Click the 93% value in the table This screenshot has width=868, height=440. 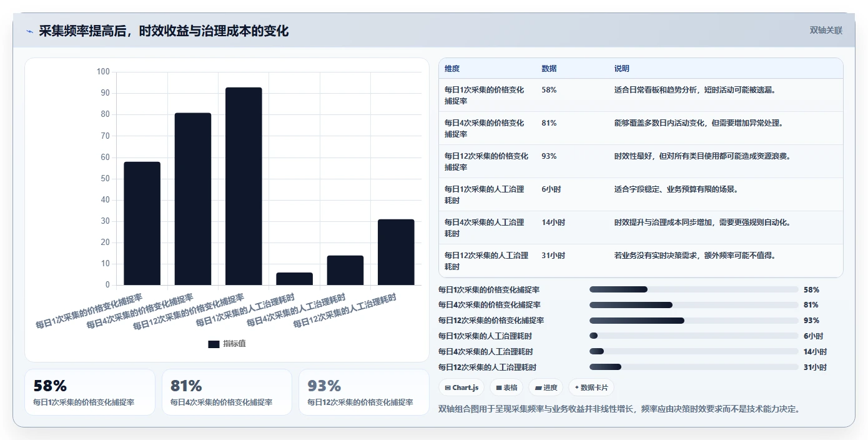[x=549, y=156]
